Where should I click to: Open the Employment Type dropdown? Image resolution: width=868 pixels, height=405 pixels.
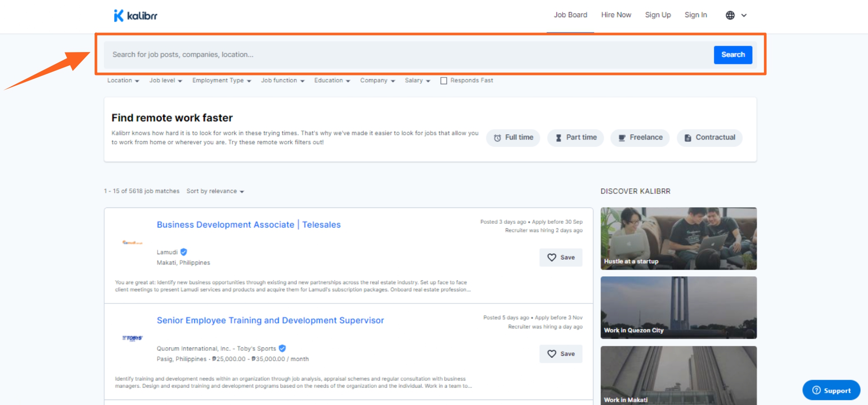click(x=222, y=80)
